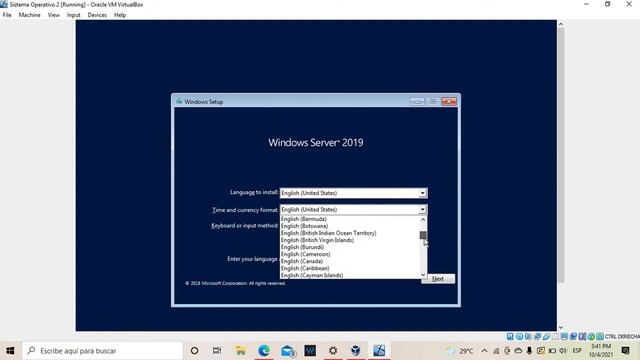Click the Next button in Windows Setup
This screenshot has width=640, height=360.
pyautogui.click(x=438, y=278)
